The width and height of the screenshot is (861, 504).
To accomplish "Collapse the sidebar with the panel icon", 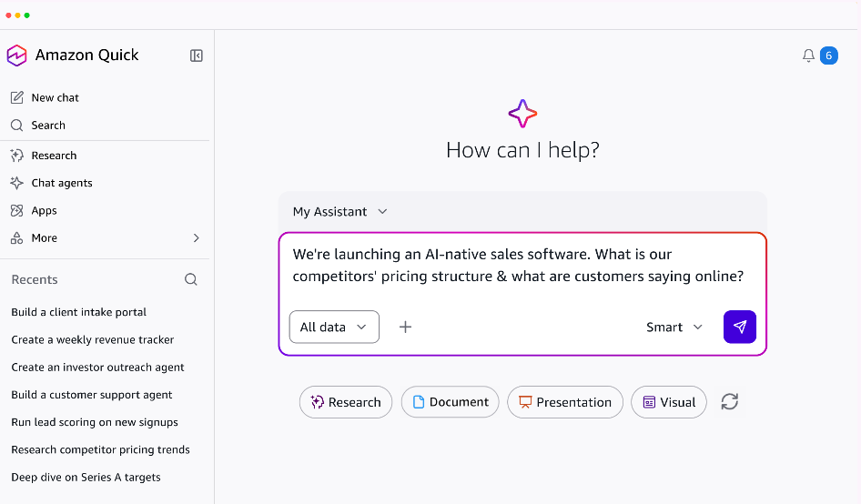I will pos(196,55).
